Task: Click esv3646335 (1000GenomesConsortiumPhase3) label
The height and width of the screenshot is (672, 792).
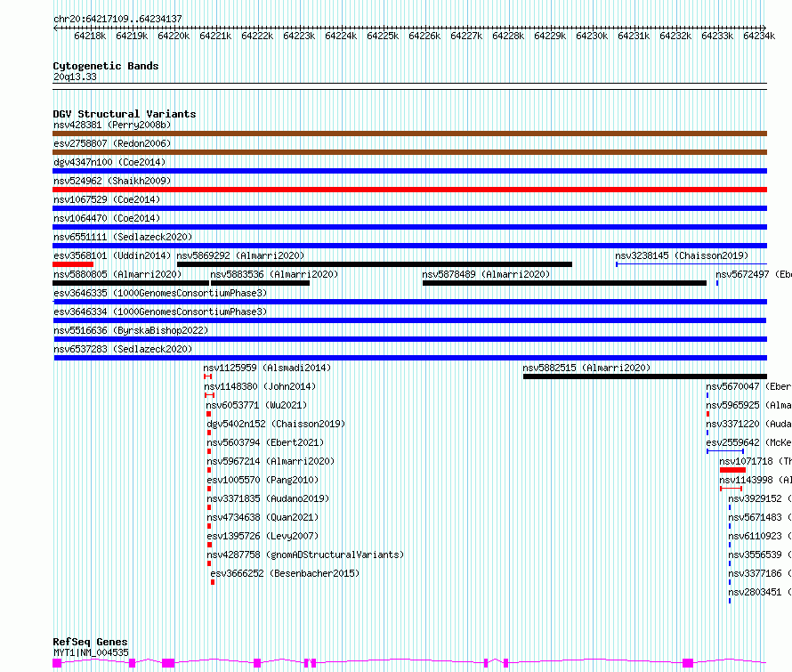Action: click(x=160, y=293)
